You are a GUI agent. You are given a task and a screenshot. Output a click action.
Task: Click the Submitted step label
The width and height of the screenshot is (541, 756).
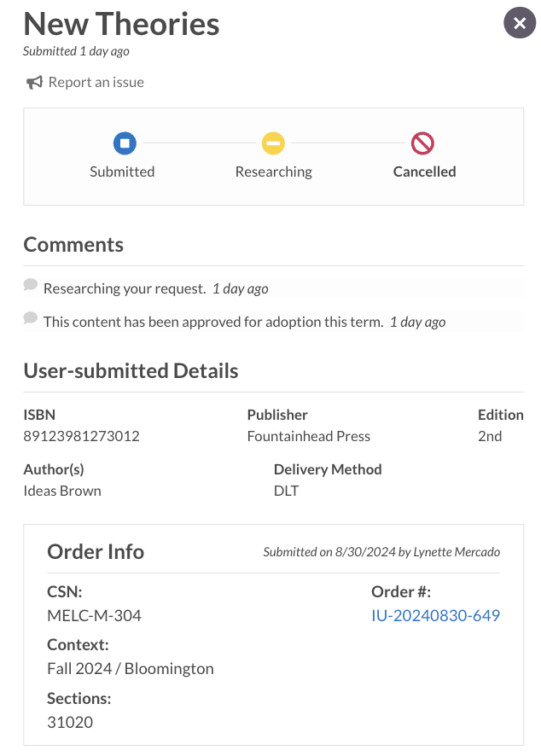point(122,172)
